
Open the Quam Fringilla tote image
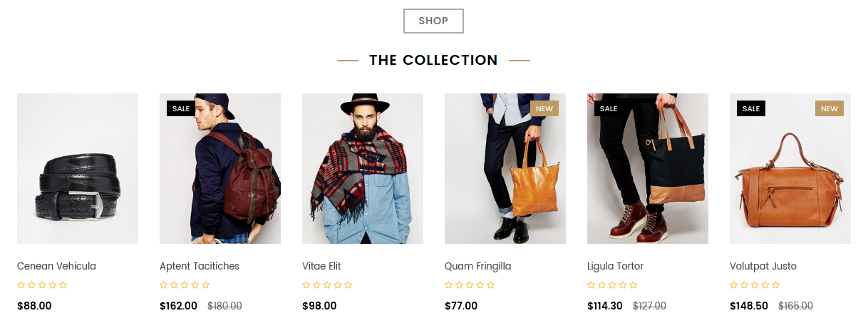505,168
